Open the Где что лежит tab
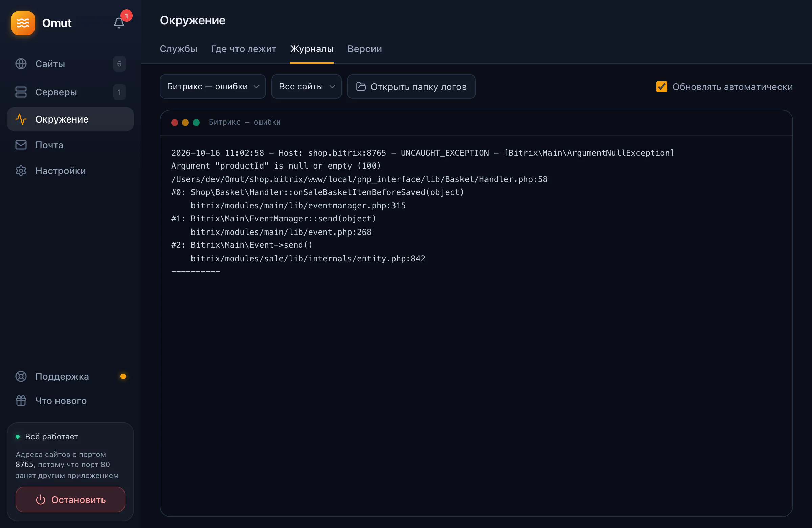The image size is (812, 528). pos(244,49)
